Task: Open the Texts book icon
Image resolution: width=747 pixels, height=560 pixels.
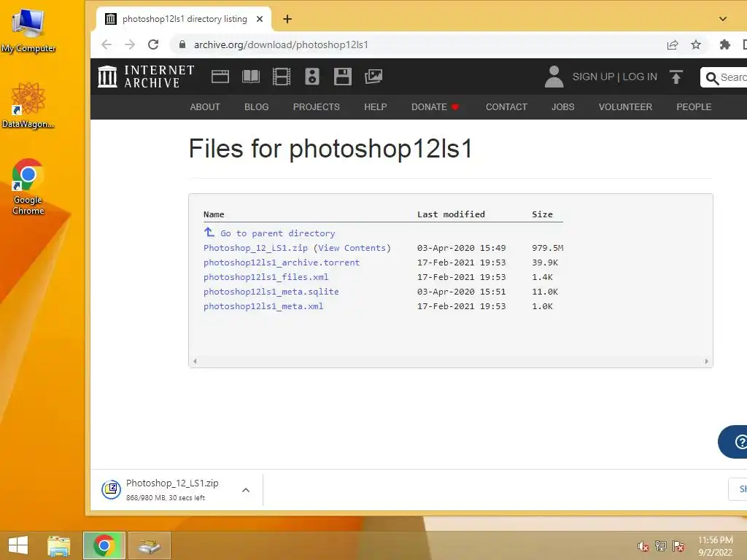Action: (251, 76)
